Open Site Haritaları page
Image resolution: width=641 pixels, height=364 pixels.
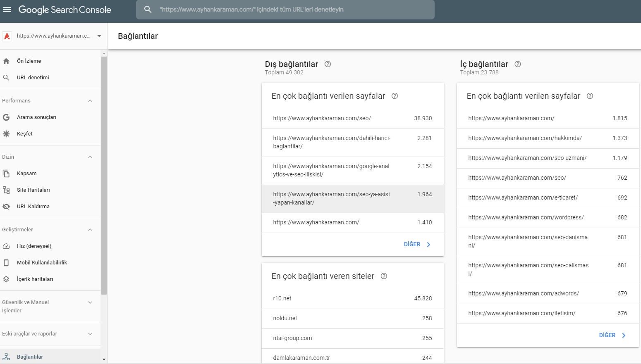(50, 190)
